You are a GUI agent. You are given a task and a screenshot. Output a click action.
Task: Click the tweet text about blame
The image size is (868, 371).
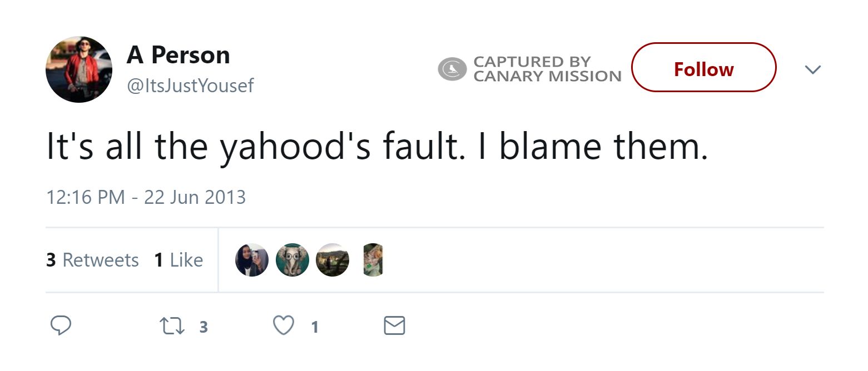[377, 147]
